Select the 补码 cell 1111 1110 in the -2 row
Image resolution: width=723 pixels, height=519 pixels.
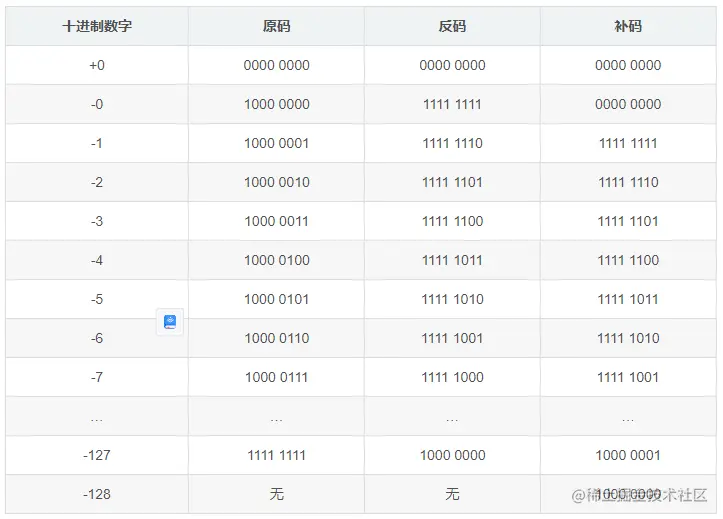pos(628,182)
